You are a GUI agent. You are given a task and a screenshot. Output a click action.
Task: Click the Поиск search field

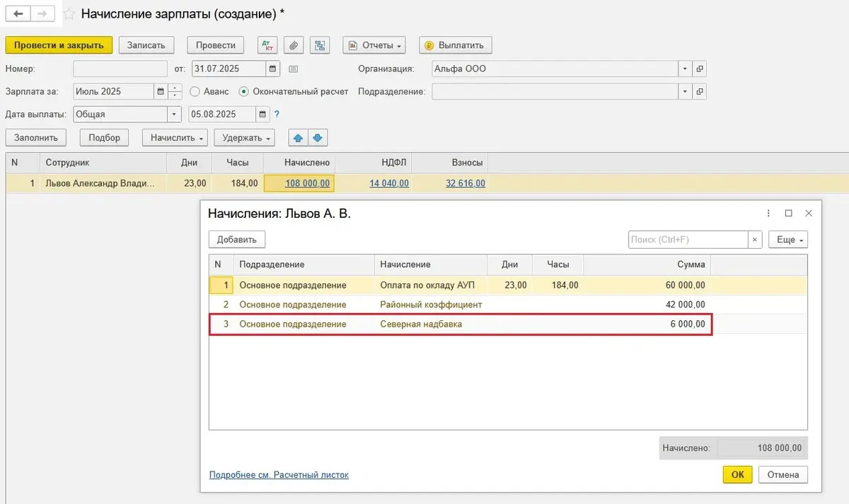tap(688, 240)
